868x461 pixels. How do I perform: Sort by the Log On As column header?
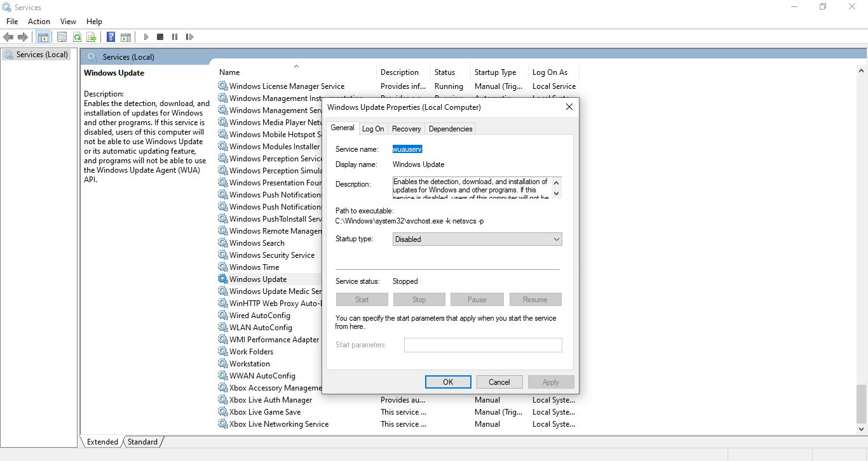coord(554,72)
